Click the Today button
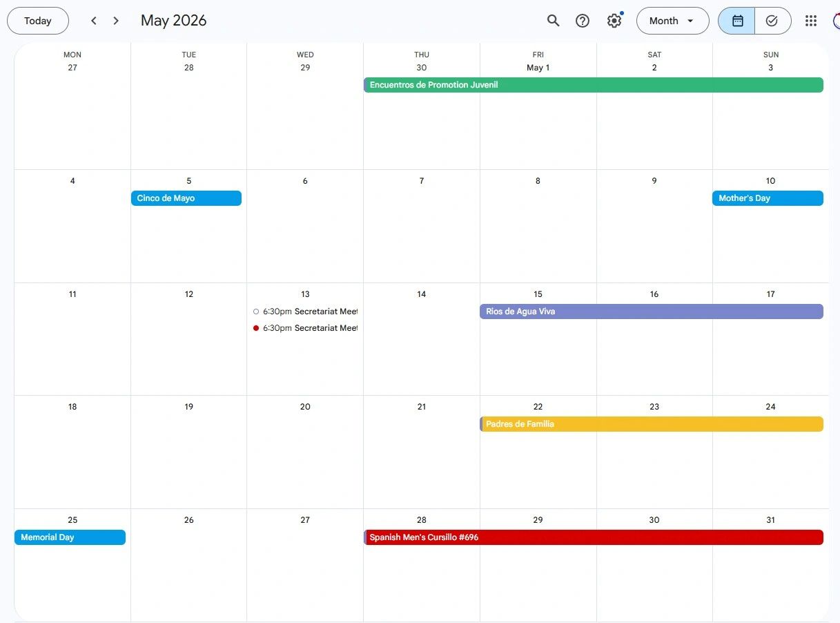 38,21
